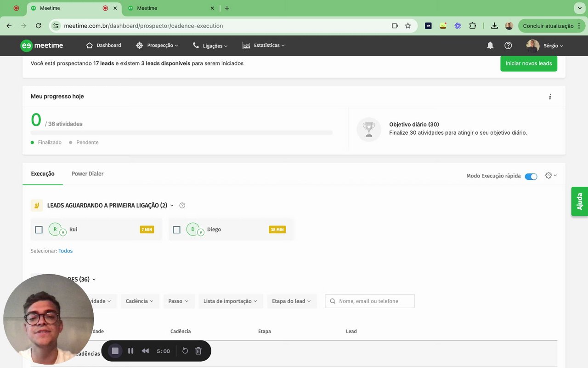588x368 pixels.
Task: Reload the page
Action: [x=39, y=26]
